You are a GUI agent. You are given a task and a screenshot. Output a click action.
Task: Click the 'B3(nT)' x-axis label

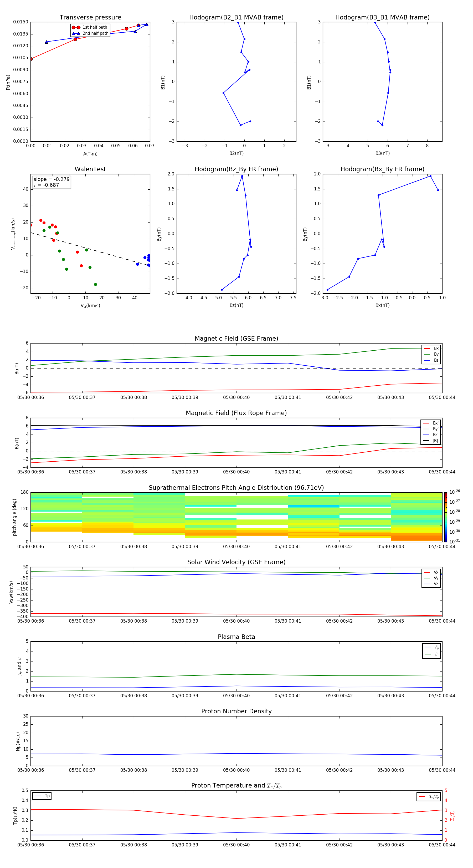(x=382, y=153)
